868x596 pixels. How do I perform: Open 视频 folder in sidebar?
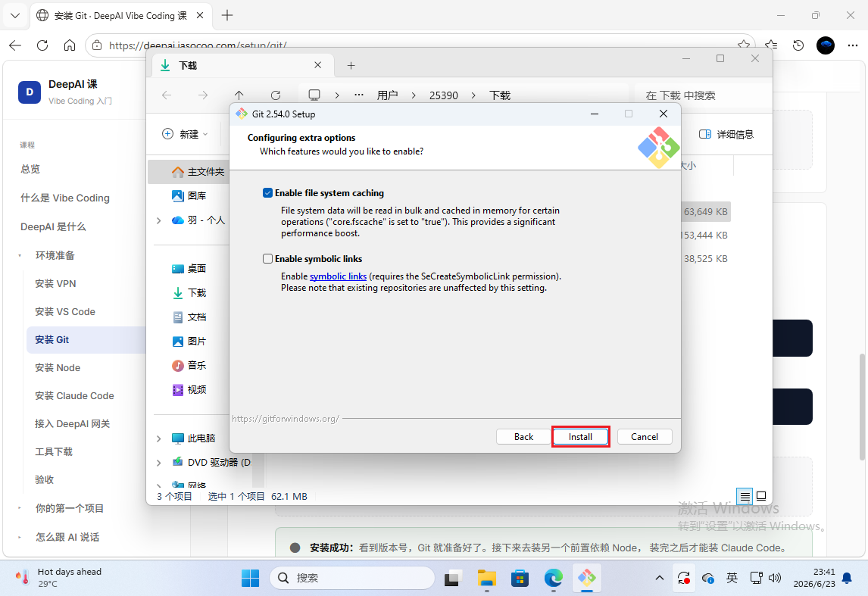[189, 389]
